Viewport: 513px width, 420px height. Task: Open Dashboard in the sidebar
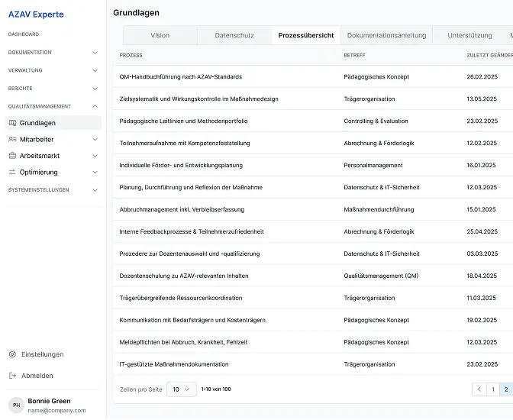coord(24,34)
